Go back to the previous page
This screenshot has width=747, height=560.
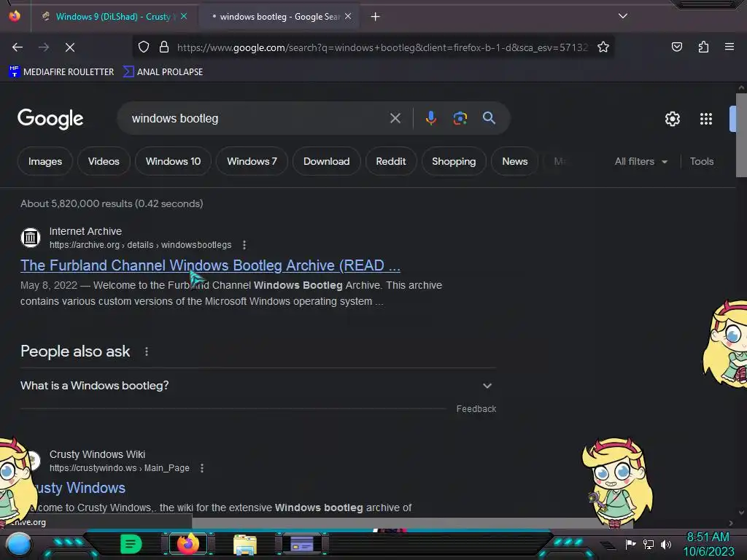[18, 47]
